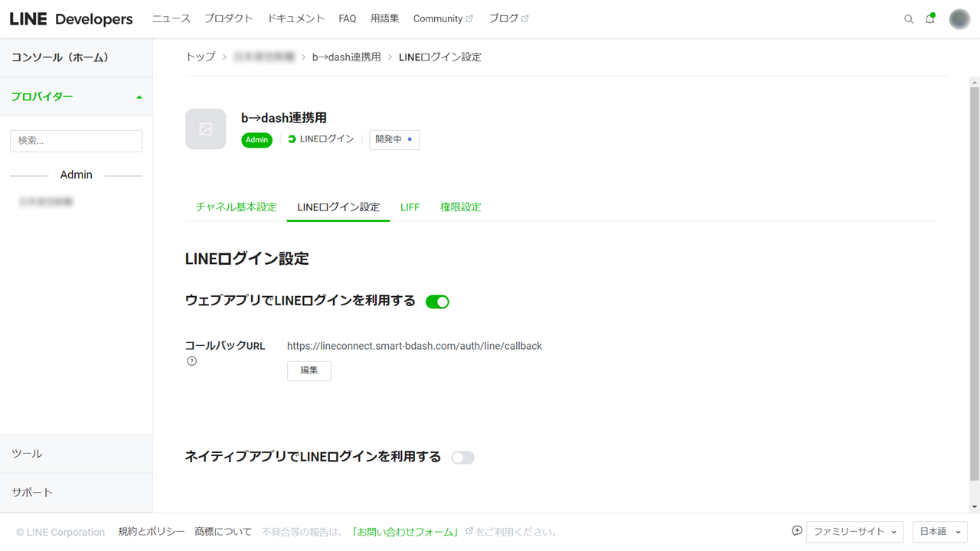Viewport: 980px width, 551px height.
Task: Open the notifications bell icon
Action: tap(930, 18)
